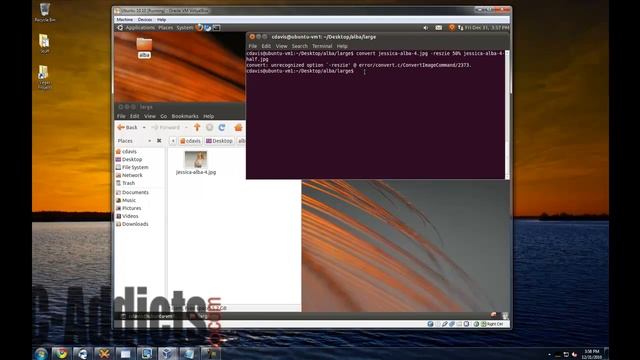640x360 pixels.
Task: Open the terminal File menu
Action: pyautogui.click(x=253, y=46)
